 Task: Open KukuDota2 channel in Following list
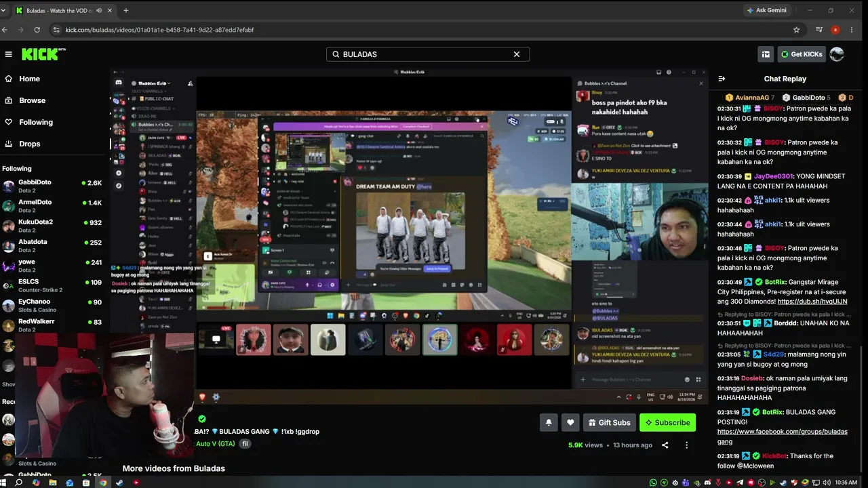(x=52, y=226)
